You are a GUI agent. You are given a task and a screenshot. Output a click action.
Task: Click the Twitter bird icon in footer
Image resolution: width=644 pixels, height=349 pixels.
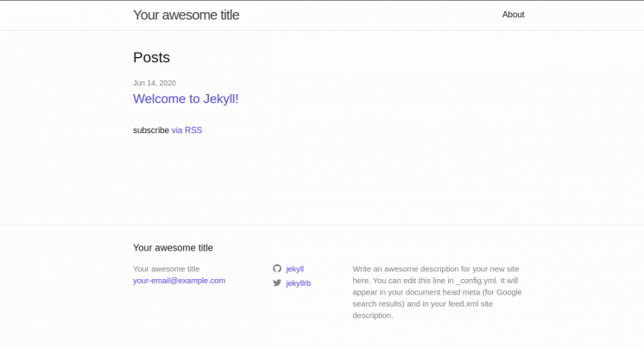point(277,282)
